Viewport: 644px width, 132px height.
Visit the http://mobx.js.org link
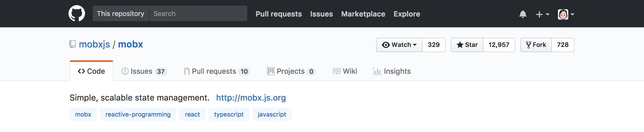[x=251, y=98]
